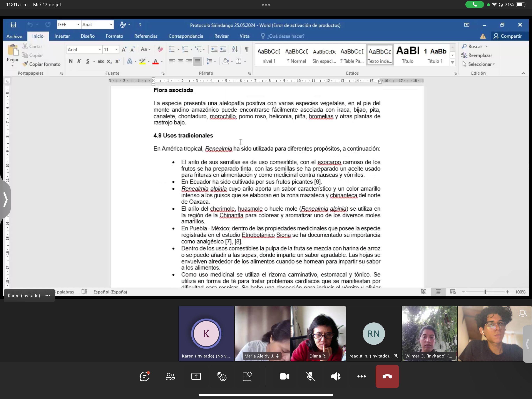Open the reactions raise-hand icon
The image size is (532, 399).
[222, 376]
